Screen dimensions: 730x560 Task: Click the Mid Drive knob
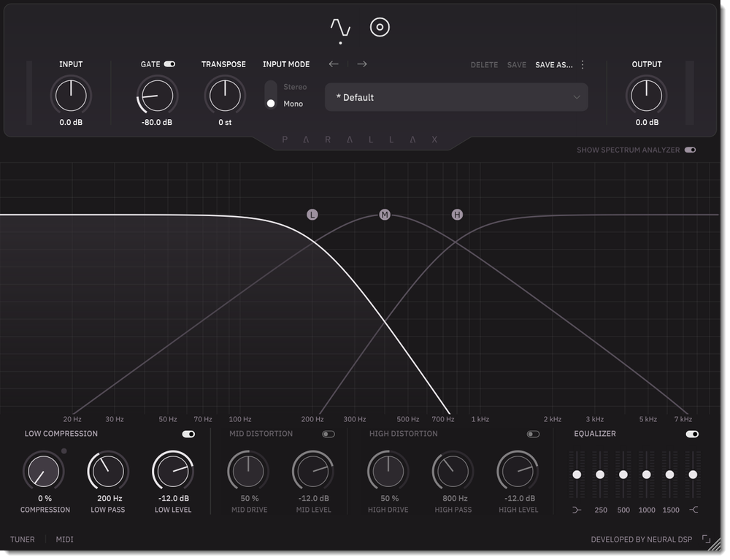tap(248, 471)
